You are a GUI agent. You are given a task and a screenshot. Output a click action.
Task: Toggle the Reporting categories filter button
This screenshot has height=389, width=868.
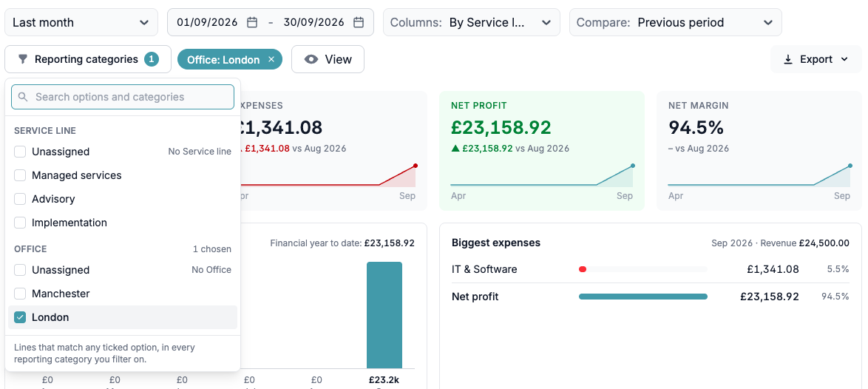pos(88,59)
